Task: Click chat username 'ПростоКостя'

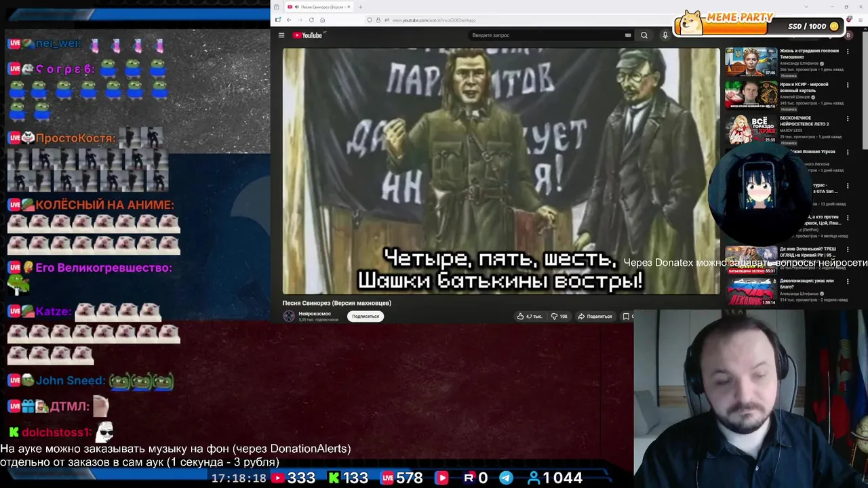Action: coord(75,138)
